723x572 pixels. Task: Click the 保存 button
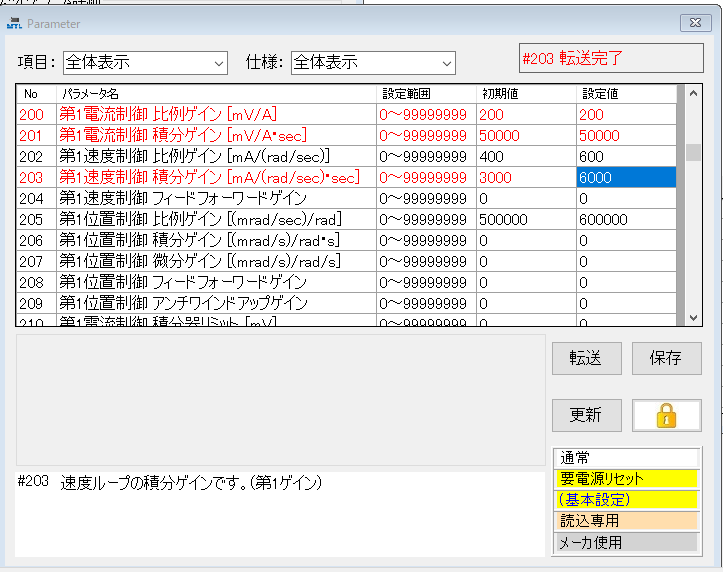click(x=666, y=358)
